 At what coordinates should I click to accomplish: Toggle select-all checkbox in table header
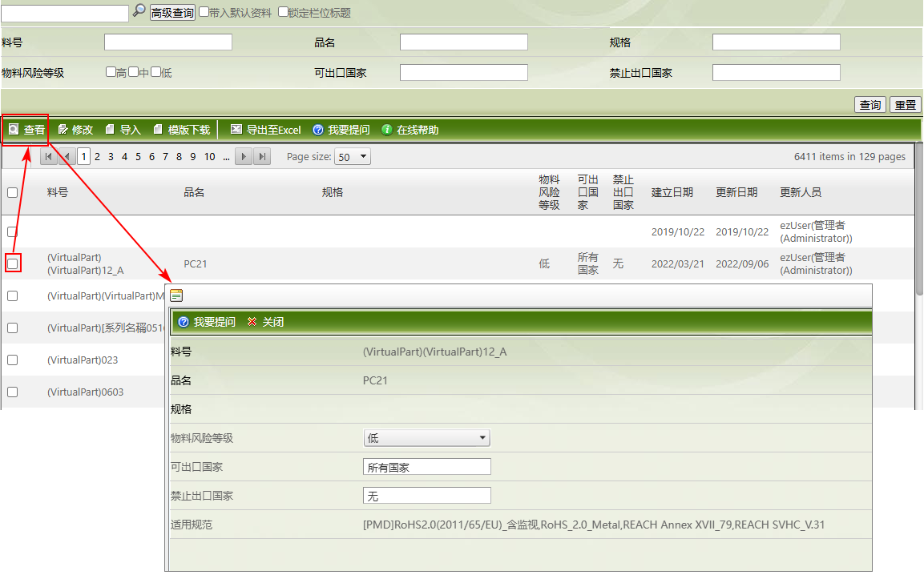tap(12, 192)
